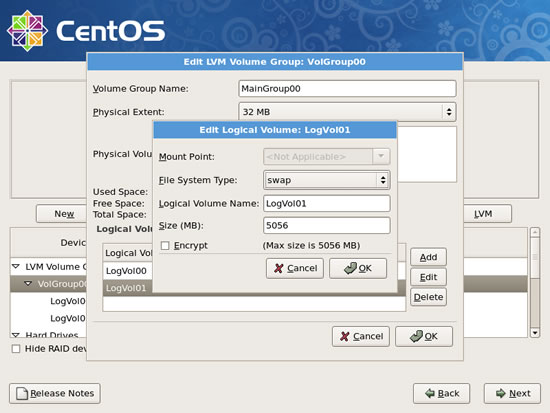This screenshot has height=413, width=550.
Task: Click OK icon in Edit LVM Volume Group dialog
Action: (x=416, y=337)
